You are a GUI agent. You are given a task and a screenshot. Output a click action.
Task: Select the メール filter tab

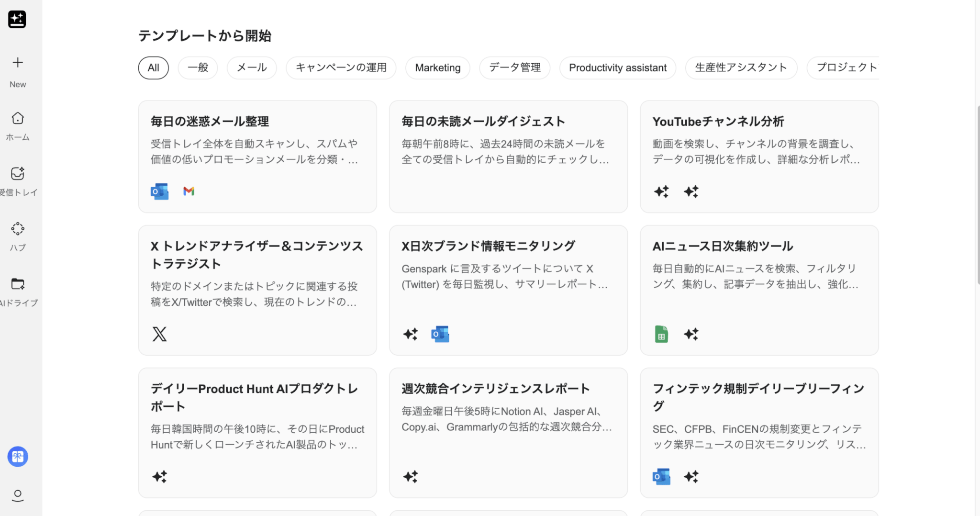click(252, 68)
